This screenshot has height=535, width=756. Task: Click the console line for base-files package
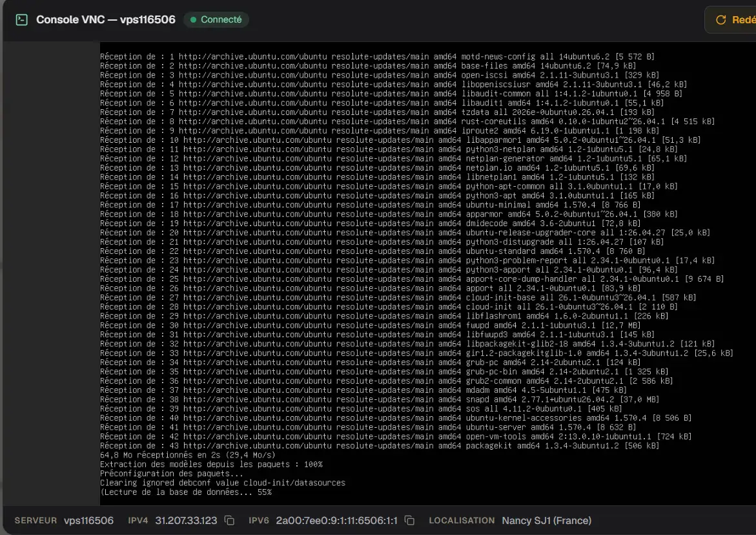click(368, 66)
